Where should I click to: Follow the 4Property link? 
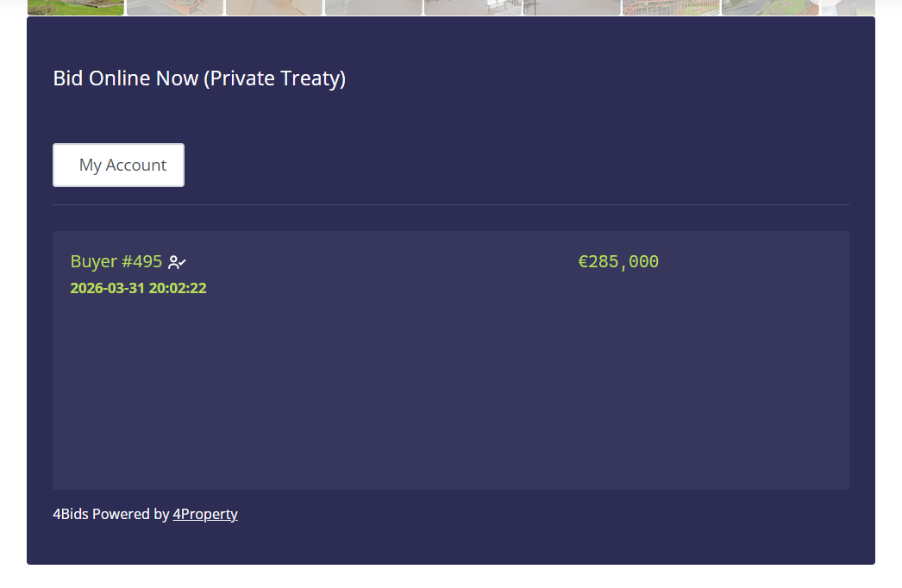[205, 514]
